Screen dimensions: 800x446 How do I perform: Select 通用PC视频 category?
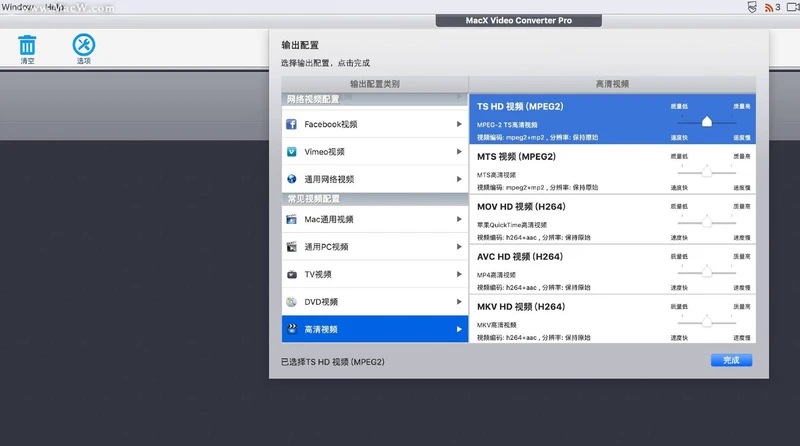375,247
